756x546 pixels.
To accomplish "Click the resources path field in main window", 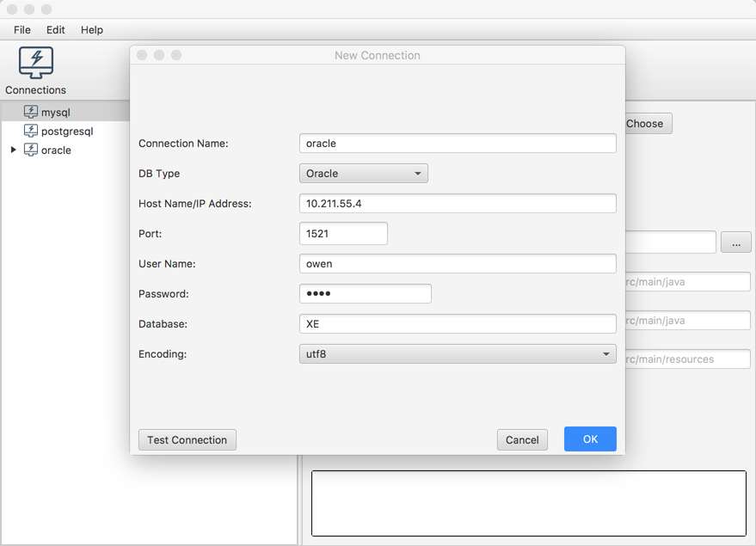I will 688,359.
